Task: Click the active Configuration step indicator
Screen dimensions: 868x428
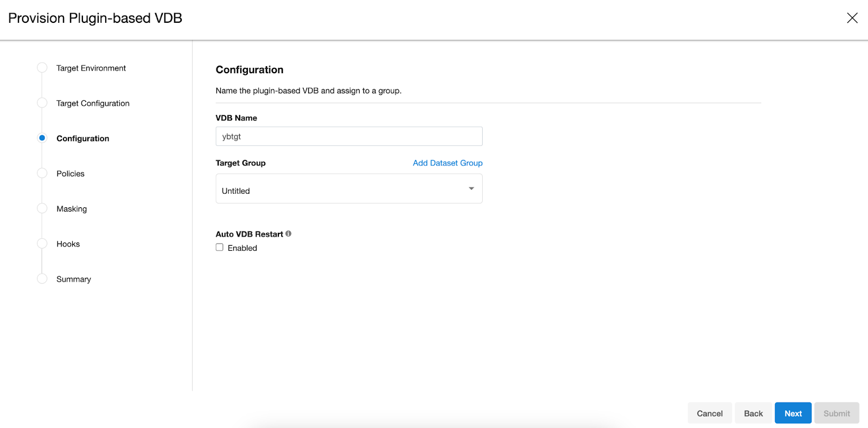Action: click(42, 138)
